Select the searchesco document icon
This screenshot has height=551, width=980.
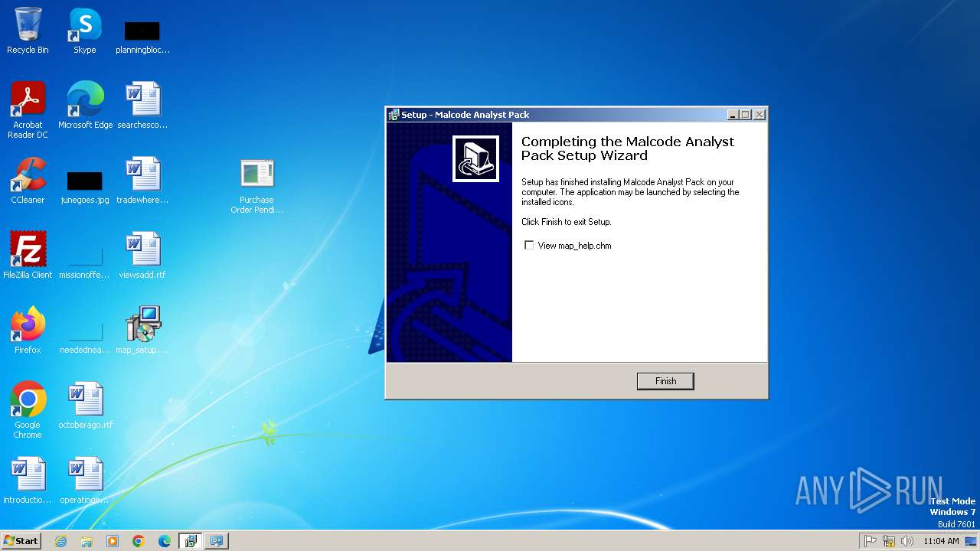pyautogui.click(x=142, y=106)
